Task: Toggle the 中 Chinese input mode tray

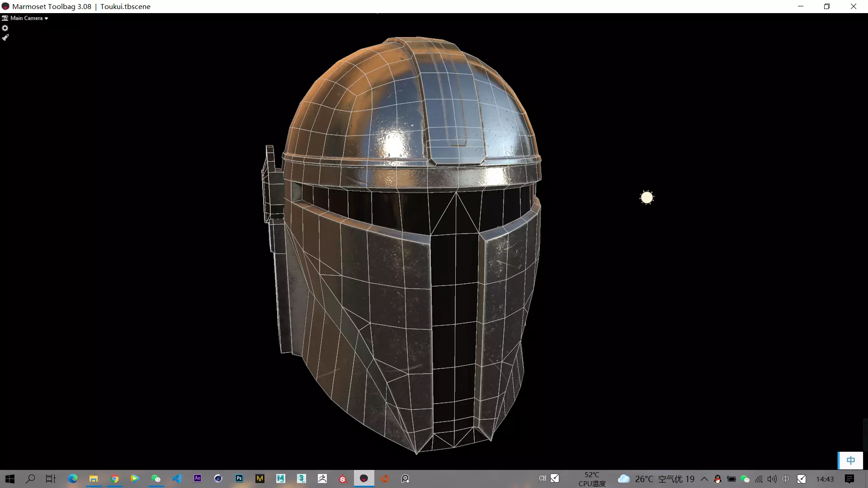Action: coord(786,479)
